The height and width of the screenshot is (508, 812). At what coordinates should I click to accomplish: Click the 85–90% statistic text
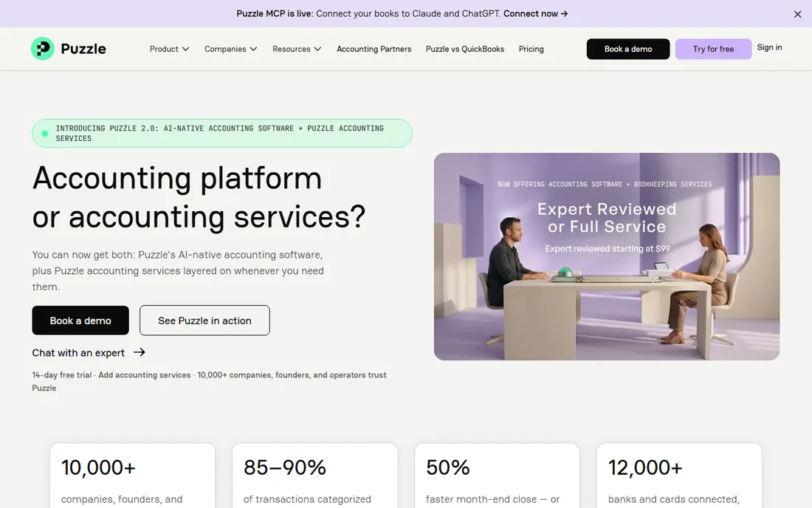pos(285,467)
